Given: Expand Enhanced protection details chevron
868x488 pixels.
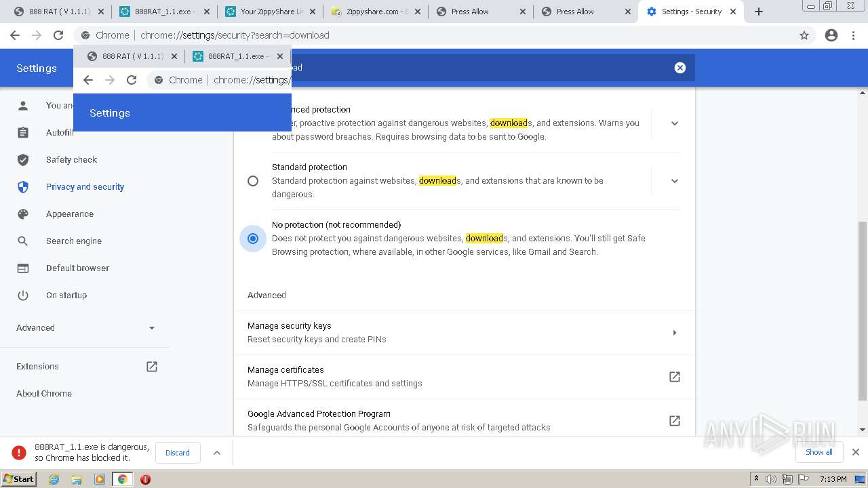Looking at the screenshot, I should (675, 123).
